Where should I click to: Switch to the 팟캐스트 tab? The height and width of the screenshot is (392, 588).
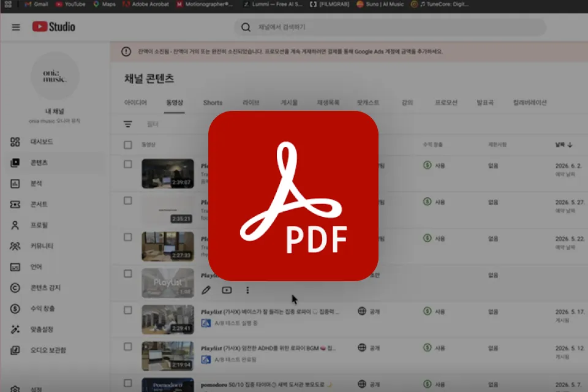click(368, 102)
